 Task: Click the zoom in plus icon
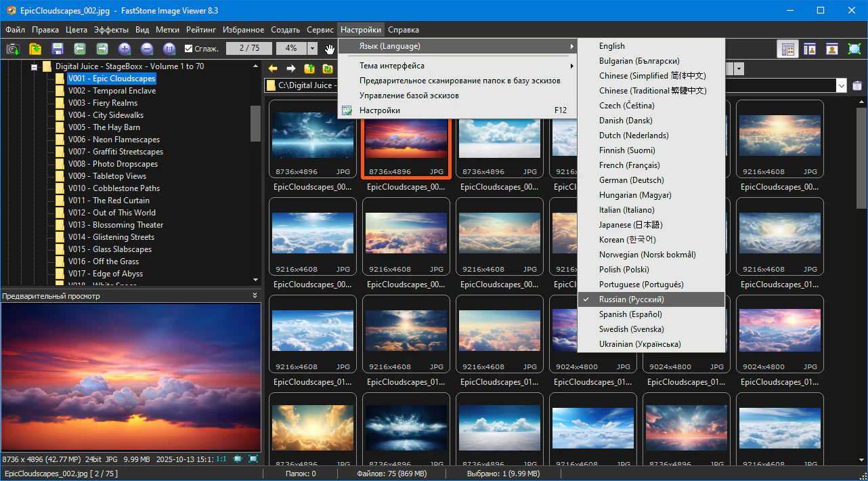click(x=125, y=49)
